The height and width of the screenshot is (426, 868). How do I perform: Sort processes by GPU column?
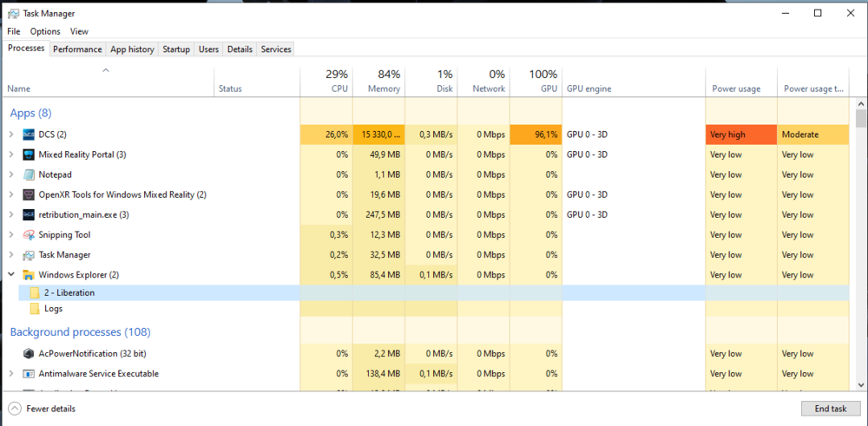click(536, 82)
